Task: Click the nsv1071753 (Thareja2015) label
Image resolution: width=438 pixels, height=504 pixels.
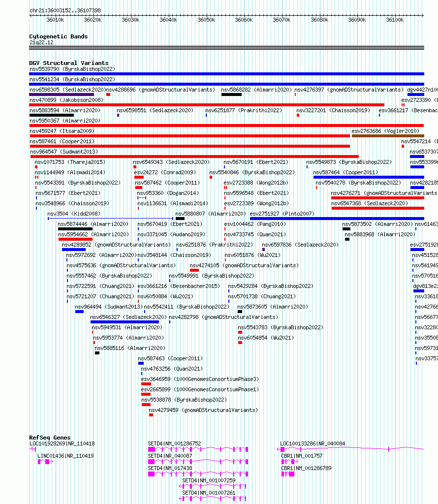Action: pyautogui.click(x=70, y=162)
